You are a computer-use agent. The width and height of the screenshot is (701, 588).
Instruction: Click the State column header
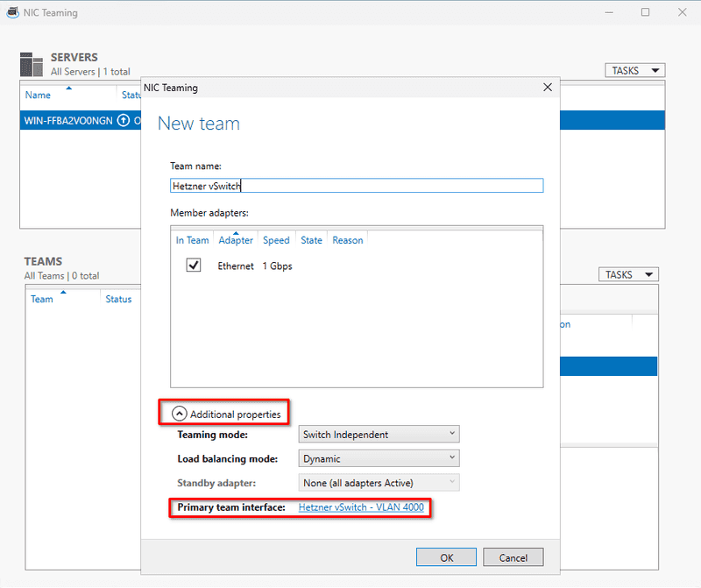click(x=311, y=239)
